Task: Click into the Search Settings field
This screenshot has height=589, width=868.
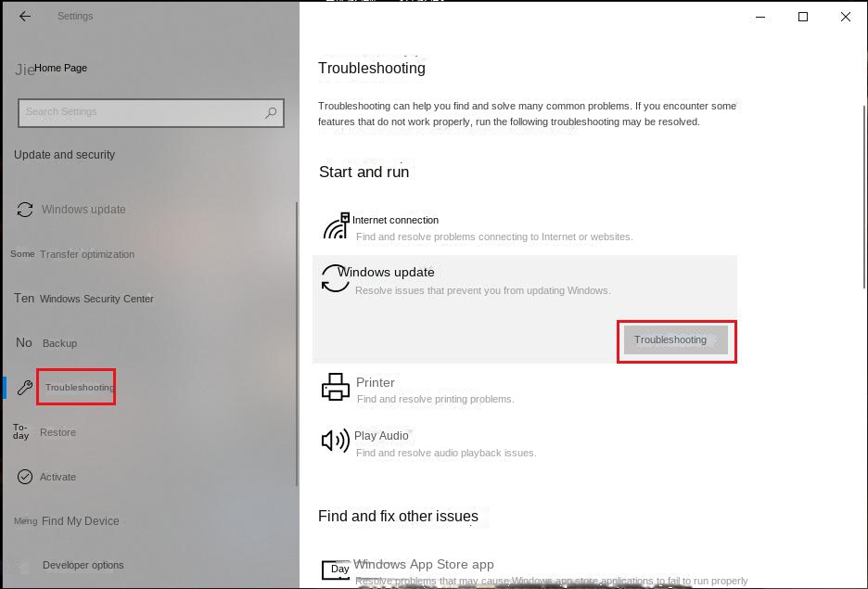Action: [151, 113]
